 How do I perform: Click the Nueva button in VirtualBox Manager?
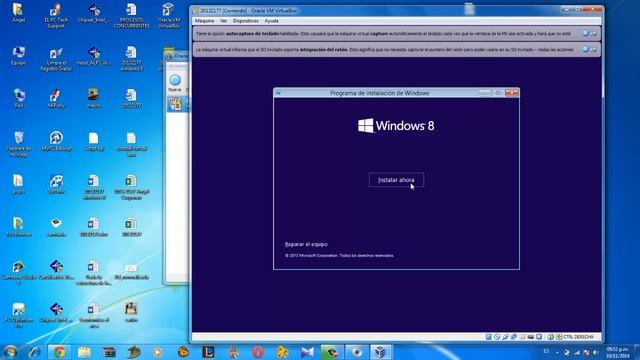175,83
